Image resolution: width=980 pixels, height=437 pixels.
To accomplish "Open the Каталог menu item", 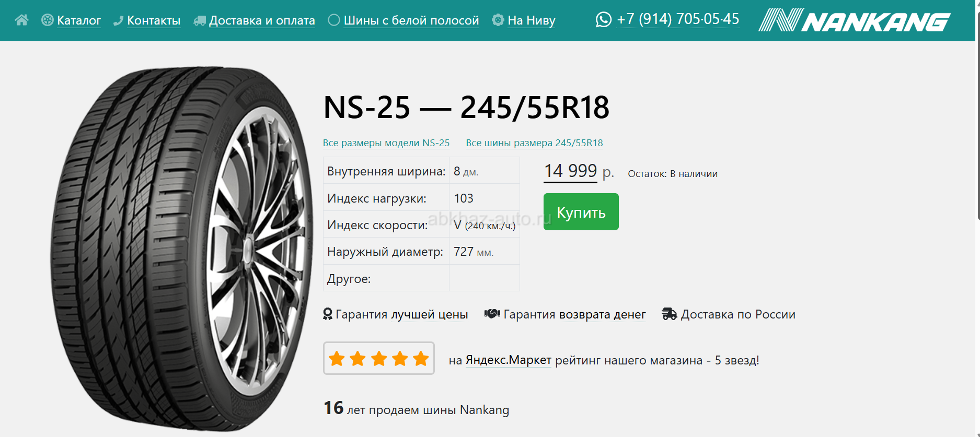I will click(x=79, y=20).
